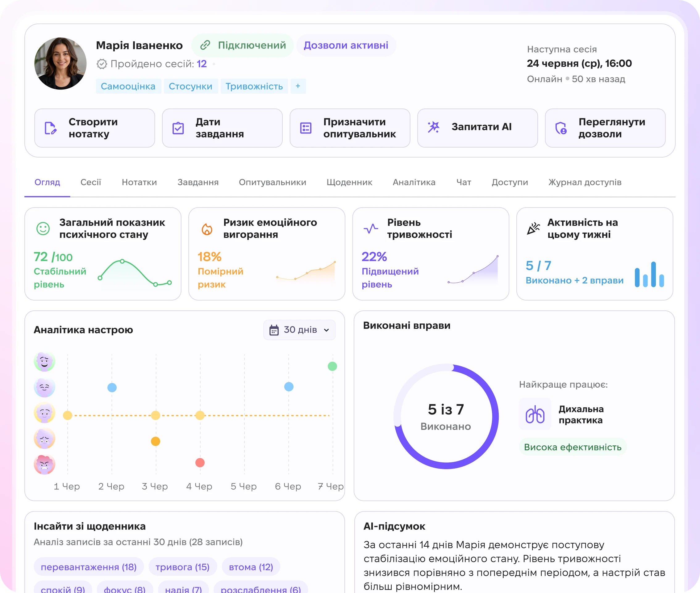Select the Тривожність tag
Image resolution: width=700 pixels, height=593 pixels.
tap(254, 86)
